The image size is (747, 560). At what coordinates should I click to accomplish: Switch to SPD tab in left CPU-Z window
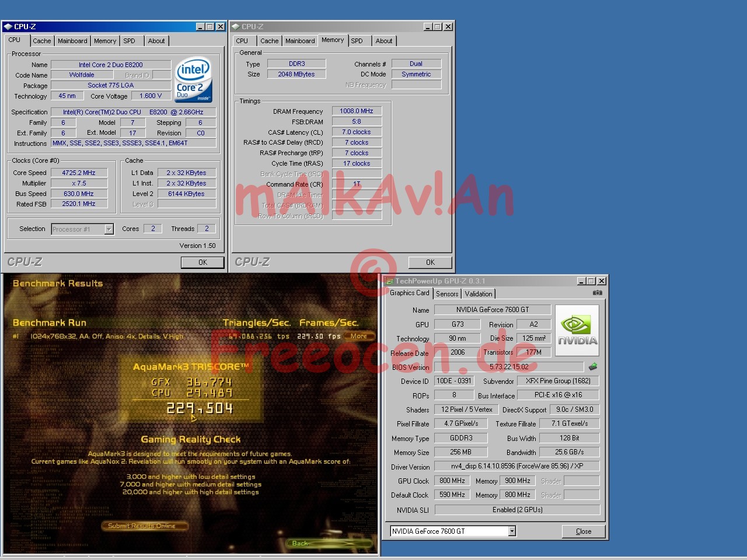click(129, 41)
